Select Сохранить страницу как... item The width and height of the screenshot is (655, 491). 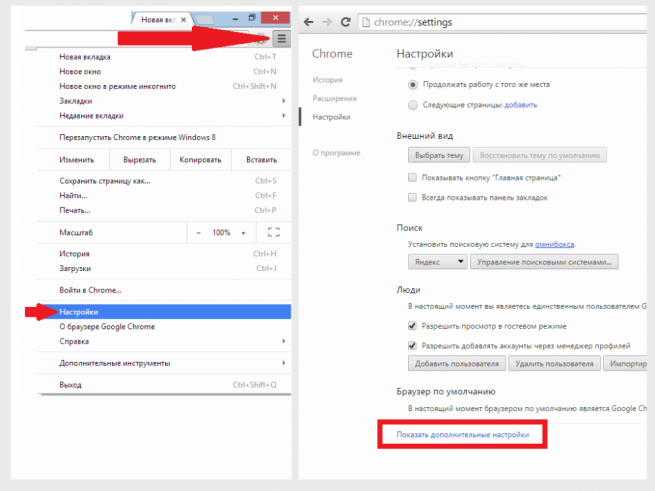(164, 181)
